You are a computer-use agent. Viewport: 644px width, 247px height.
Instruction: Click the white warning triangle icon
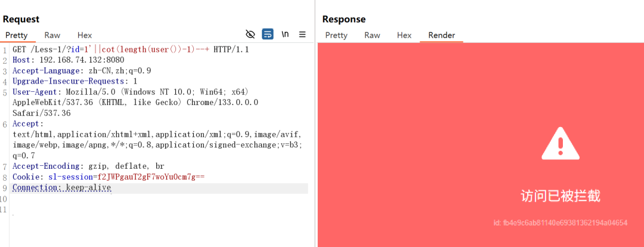pos(560,143)
